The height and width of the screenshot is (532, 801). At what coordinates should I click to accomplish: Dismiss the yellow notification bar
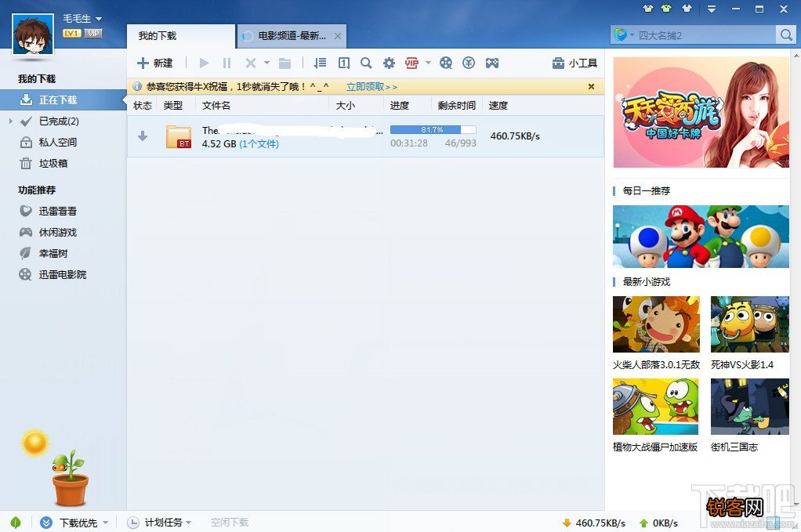pyautogui.click(x=591, y=87)
